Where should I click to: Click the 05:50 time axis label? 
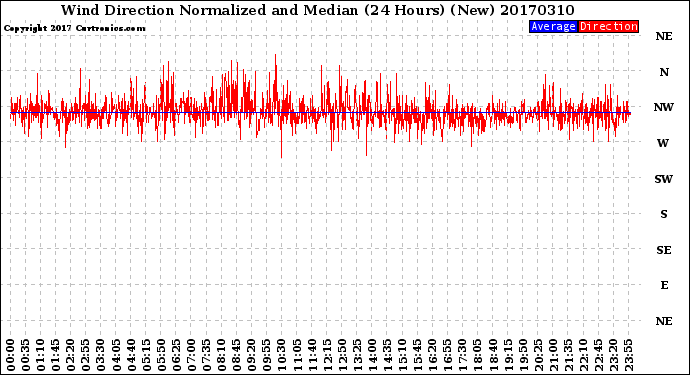tap(161, 355)
